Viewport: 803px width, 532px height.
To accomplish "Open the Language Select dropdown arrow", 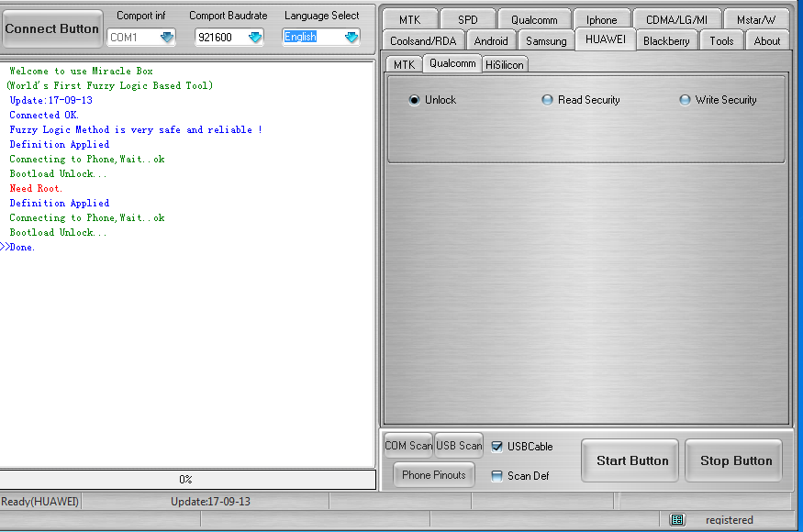I will (x=351, y=37).
